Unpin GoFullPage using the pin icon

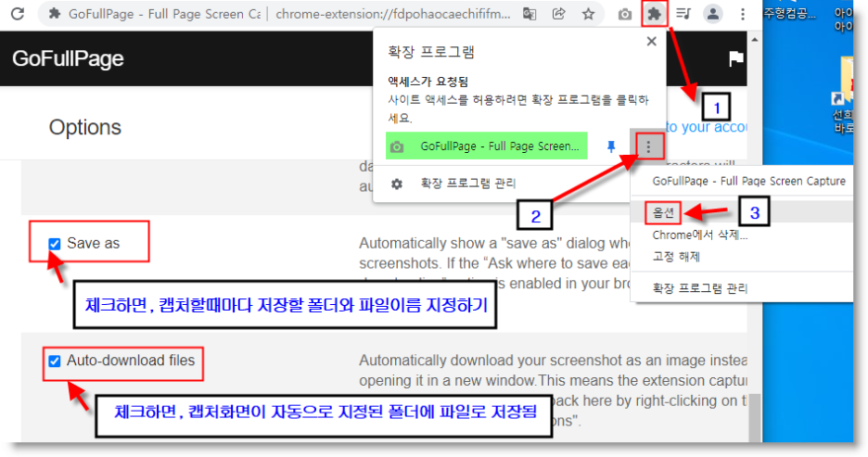pos(611,146)
